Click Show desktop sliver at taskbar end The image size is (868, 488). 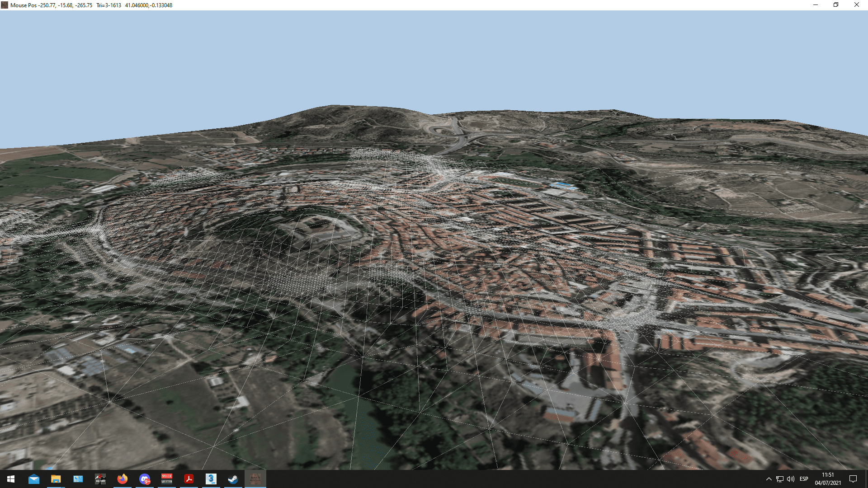pyautogui.click(x=866, y=479)
